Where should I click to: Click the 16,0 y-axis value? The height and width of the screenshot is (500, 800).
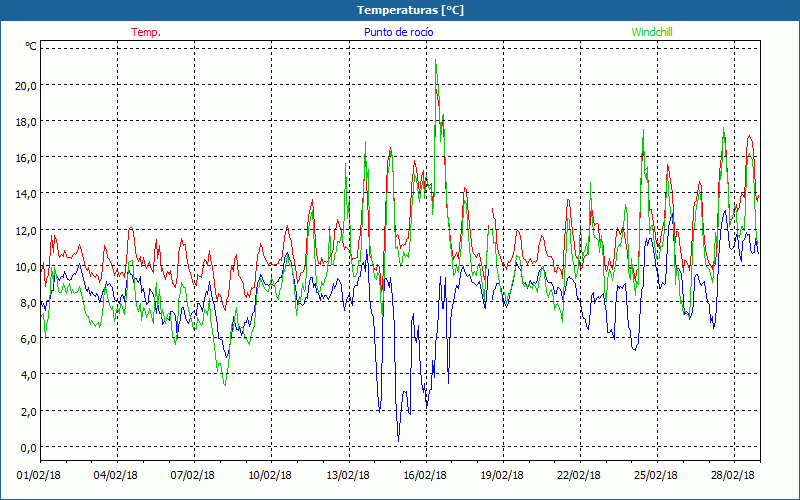[x=26, y=158]
